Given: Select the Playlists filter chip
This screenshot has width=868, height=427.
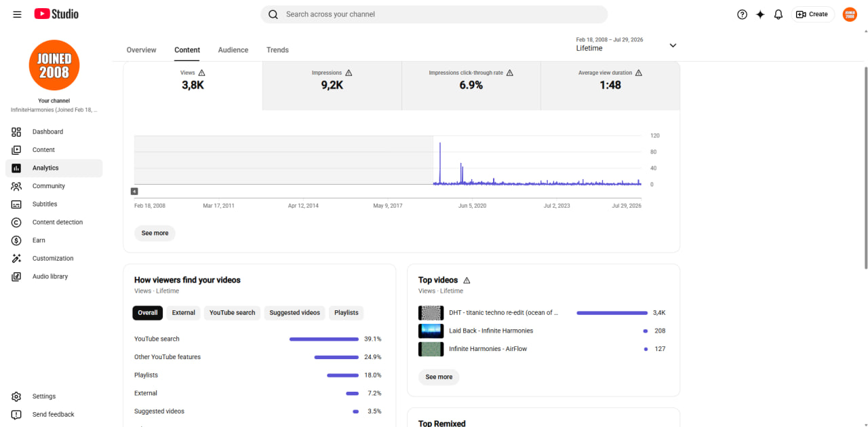Looking at the screenshot, I should (x=347, y=313).
